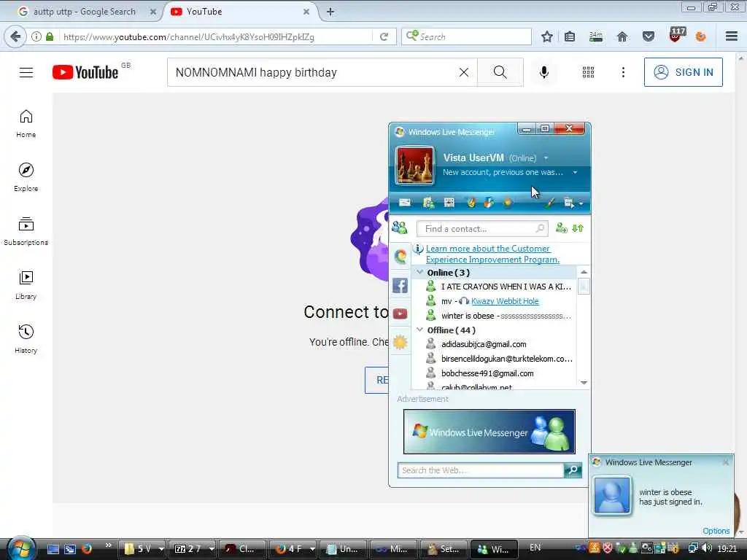Click the Firefox reload button
747x560 pixels.
(384, 36)
